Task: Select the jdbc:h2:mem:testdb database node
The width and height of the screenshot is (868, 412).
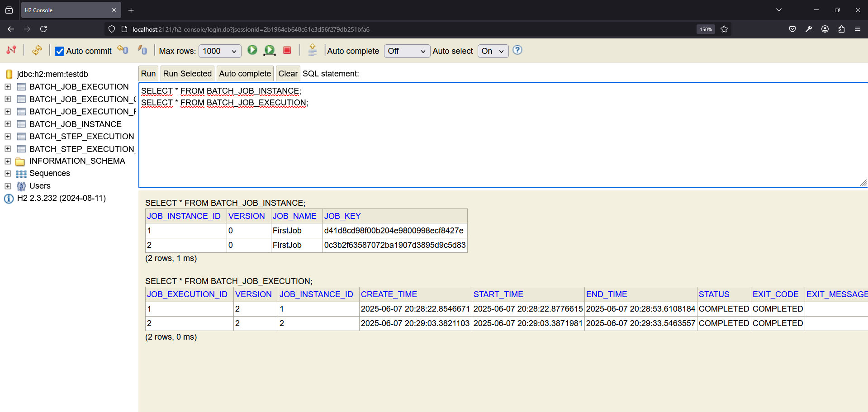Action: (x=52, y=74)
